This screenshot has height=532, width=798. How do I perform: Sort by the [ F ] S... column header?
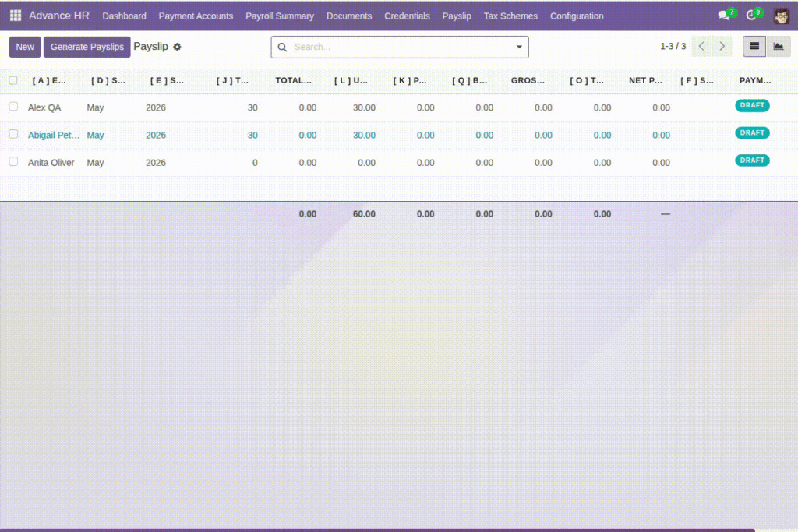(697, 80)
